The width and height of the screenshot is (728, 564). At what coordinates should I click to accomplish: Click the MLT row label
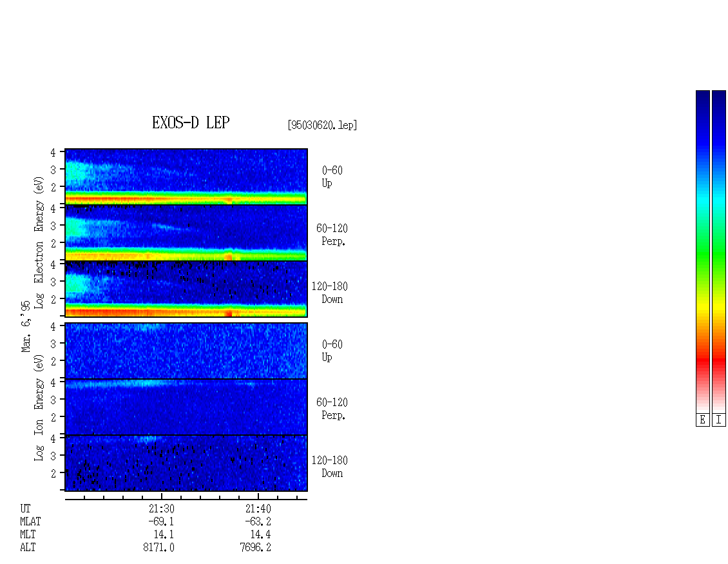[x=28, y=535]
